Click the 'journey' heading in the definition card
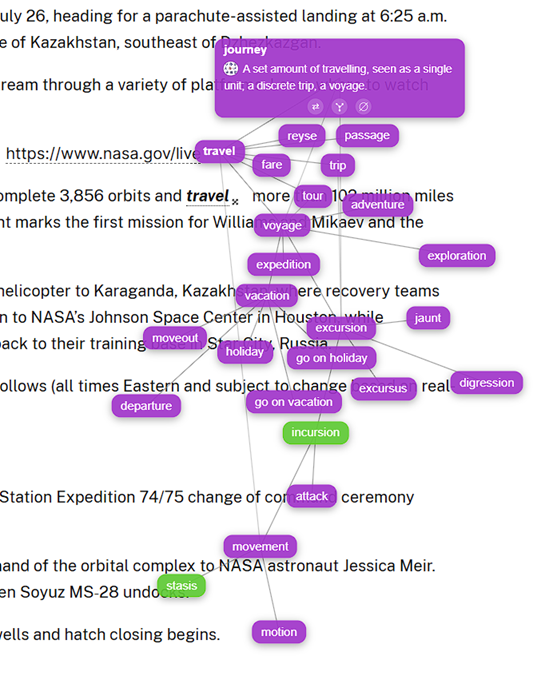Screen dimensions: 545x676 click(245, 50)
